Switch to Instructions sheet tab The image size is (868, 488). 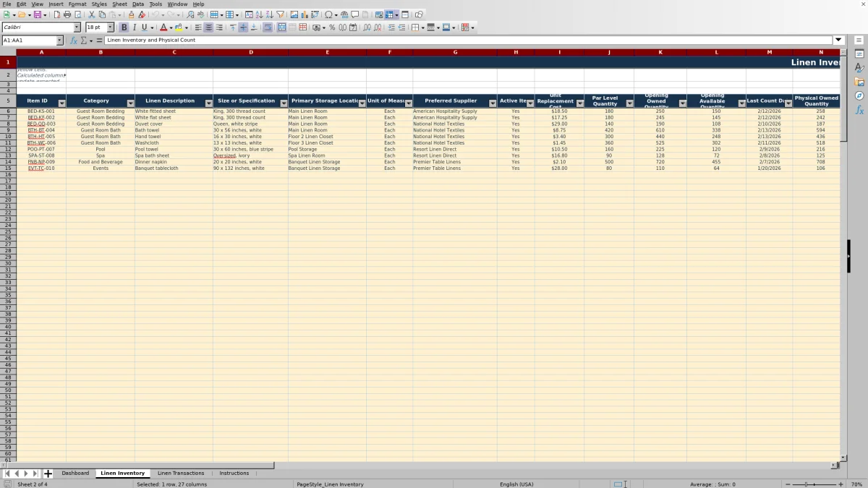[x=234, y=474]
